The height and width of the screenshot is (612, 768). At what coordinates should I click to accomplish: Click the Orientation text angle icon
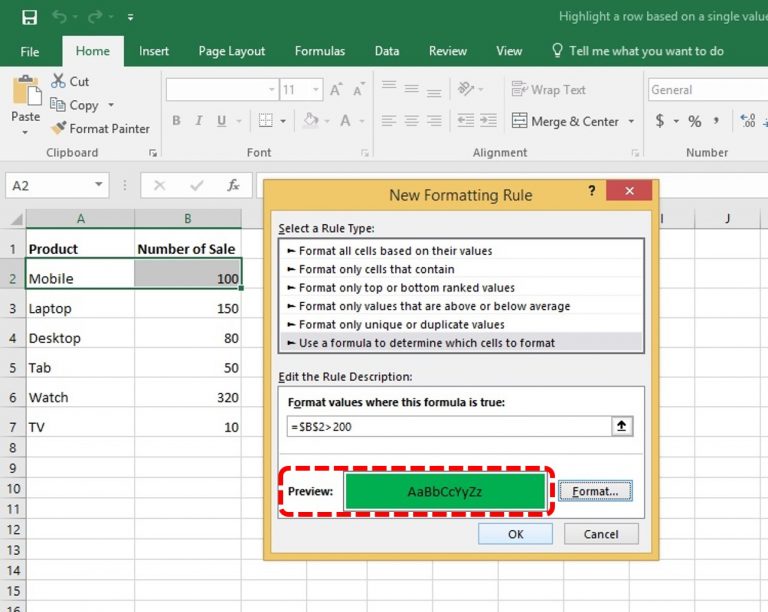[465, 89]
